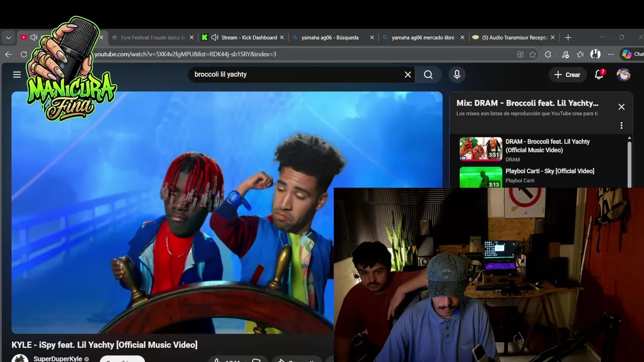The image size is (644, 362).
Task: Start voice search with microphone
Action: tap(457, 74)
